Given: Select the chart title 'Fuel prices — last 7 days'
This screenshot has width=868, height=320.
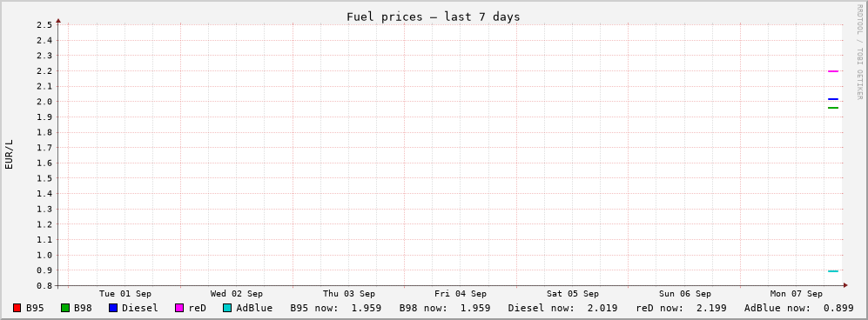Looking at the screenshot, I should pyautogui.click(x=434, y=17).
